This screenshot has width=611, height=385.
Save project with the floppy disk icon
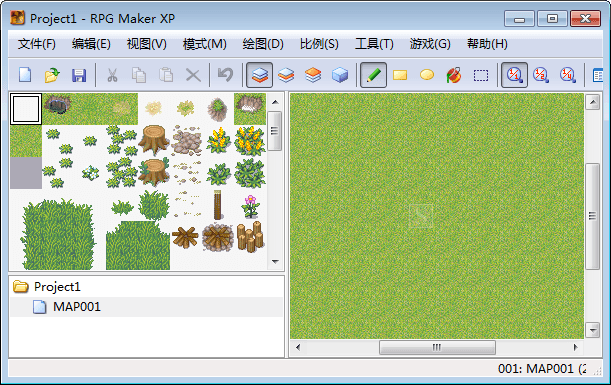click(x=79, y=75)
